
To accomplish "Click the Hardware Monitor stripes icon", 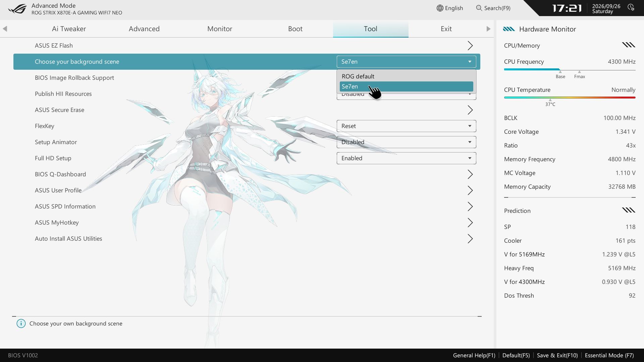I will coord(509,29).
